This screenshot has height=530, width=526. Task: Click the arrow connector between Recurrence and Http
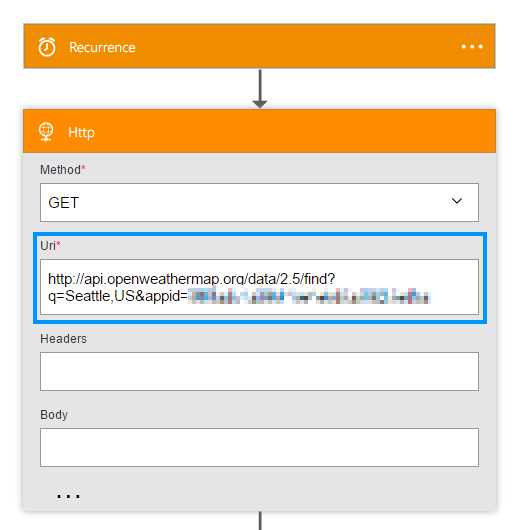coord(260,89)
